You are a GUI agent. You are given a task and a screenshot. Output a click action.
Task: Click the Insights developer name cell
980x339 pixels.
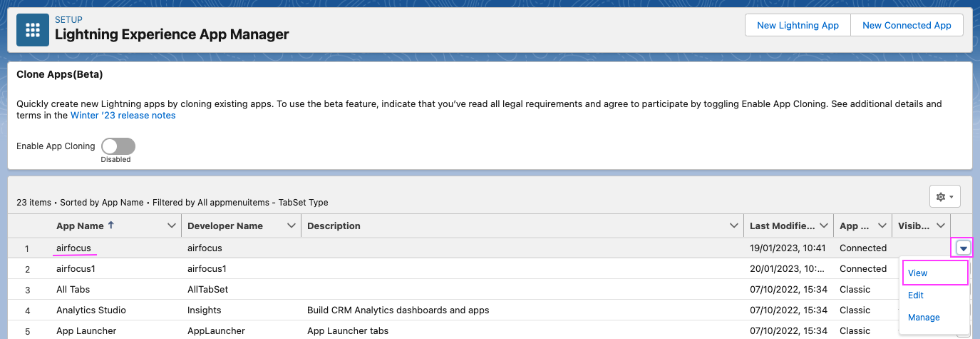click(x=205, y=310)
